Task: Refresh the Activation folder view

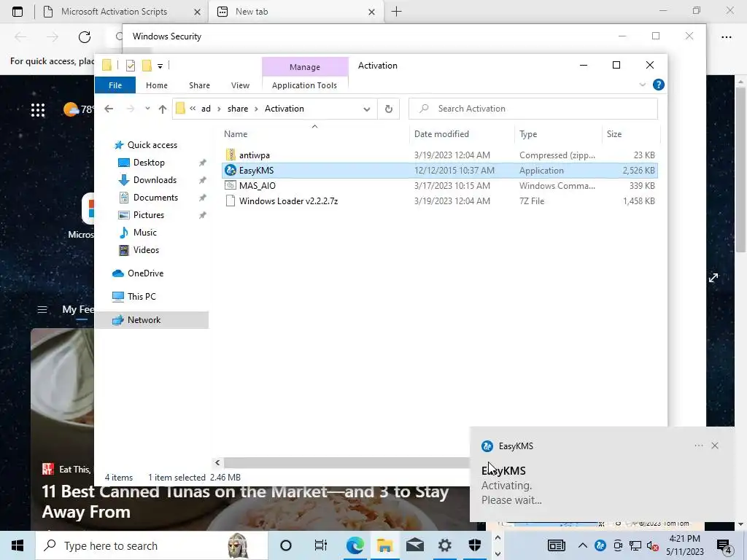Action: click(388, 109)
